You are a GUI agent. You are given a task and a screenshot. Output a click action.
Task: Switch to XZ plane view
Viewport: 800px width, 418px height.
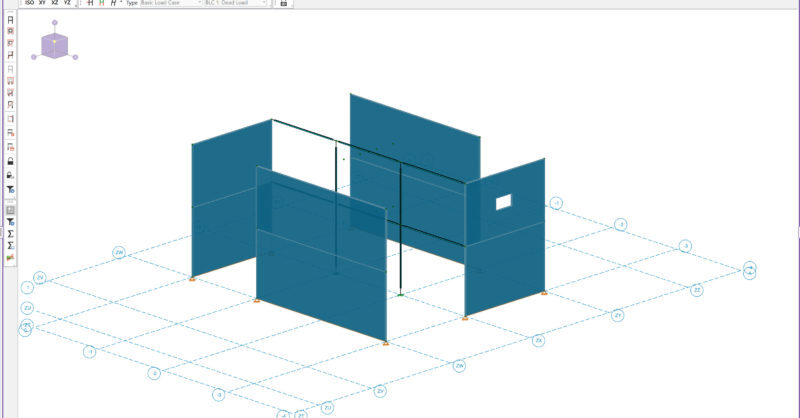[55, 3]
